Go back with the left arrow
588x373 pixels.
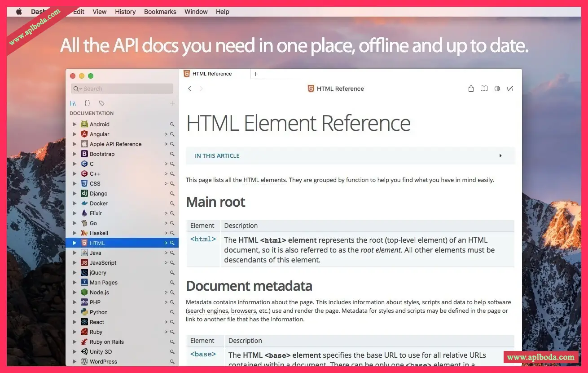[x=190, y=89]
